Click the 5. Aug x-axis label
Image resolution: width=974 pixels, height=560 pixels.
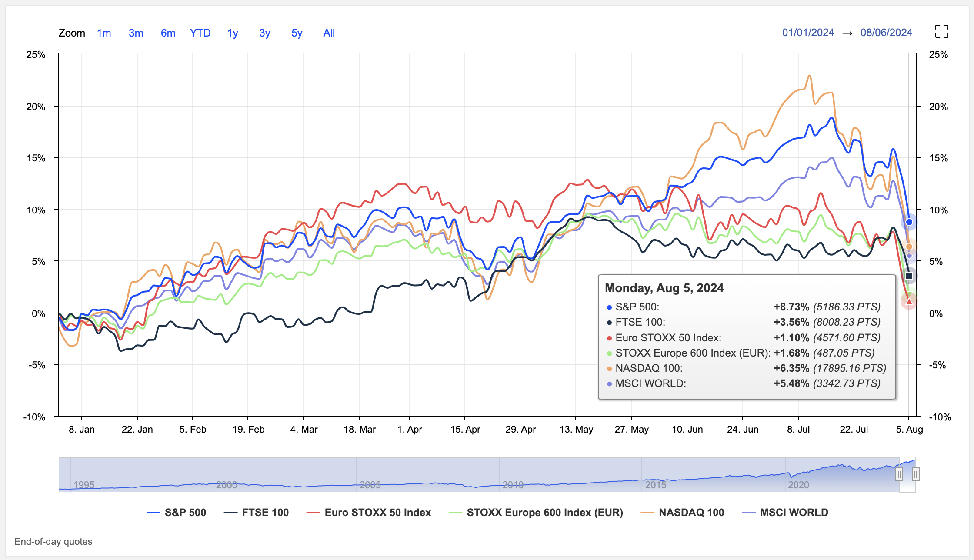pos(909,430)
